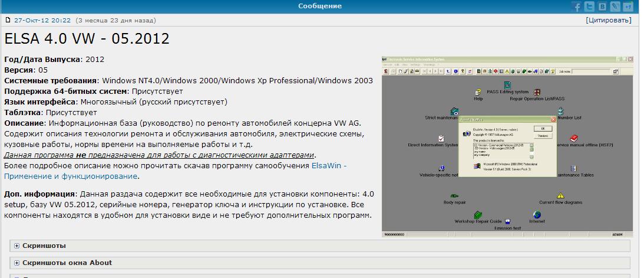Open the ElsaWin - Применение и функционирование link
Screen dimensions: 644x278
[x=176, y=171]
